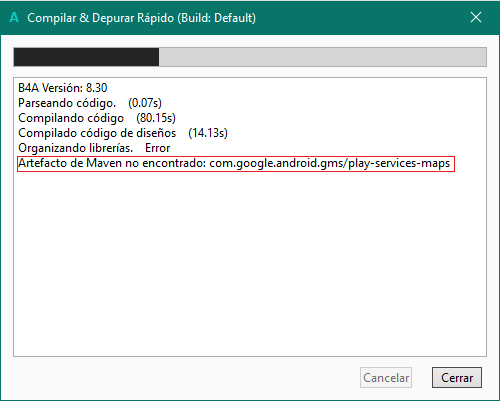This screenshot has width=500, height=401.
Task: Click the 'Compilar & Depurar Rápido' window title
Action: tap(101, 18)
